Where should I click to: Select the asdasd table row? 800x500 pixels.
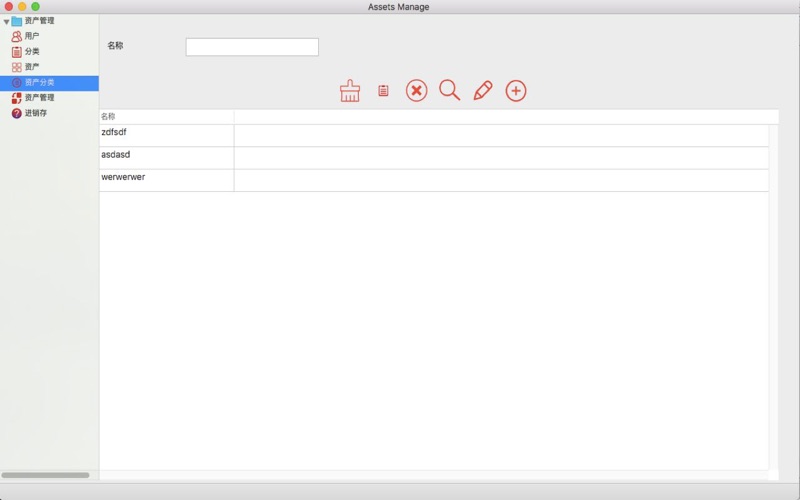[x=166, y=158]
